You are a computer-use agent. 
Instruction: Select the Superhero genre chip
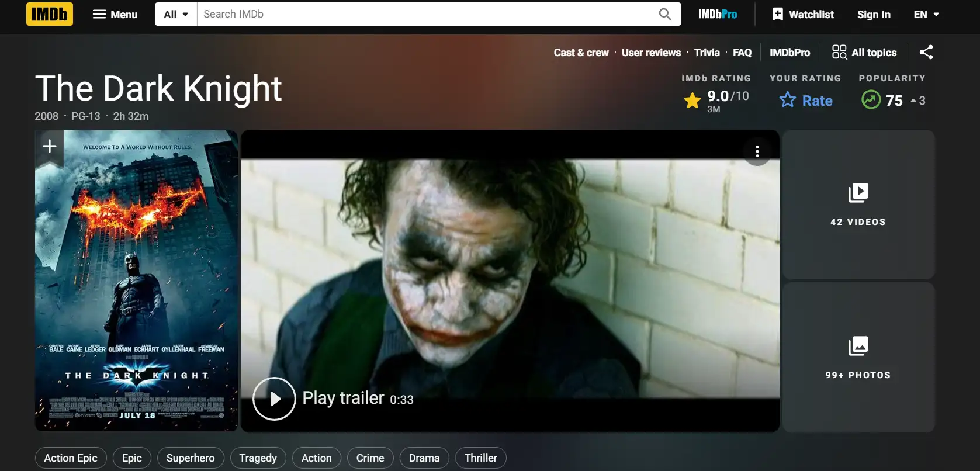[x=191, y=458]
